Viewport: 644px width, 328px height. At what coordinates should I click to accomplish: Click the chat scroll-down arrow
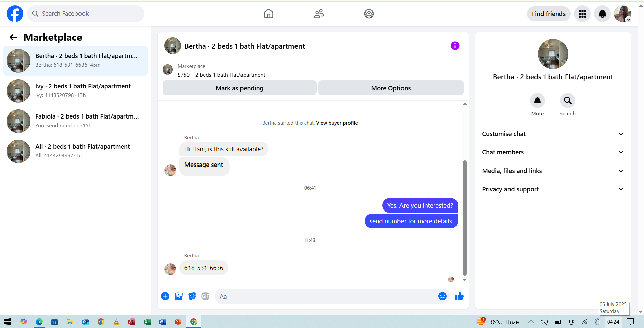click(x=465, y=280)
